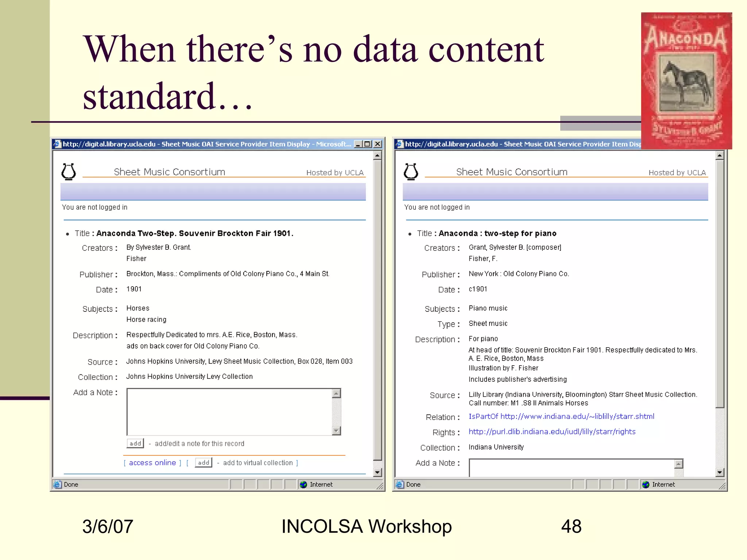
Task: Click up arrow inside right note textarea
Action: 678,464
